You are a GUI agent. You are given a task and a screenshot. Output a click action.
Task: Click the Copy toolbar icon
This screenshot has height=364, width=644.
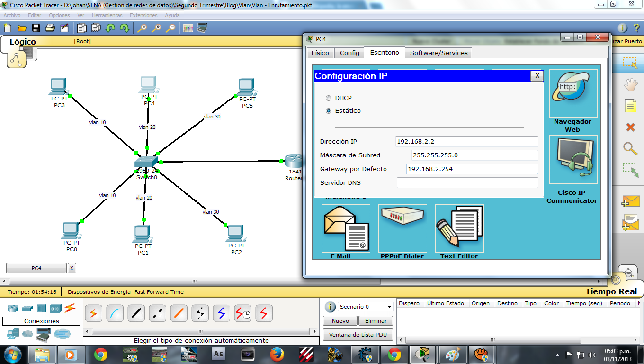(x=81, y=28)
